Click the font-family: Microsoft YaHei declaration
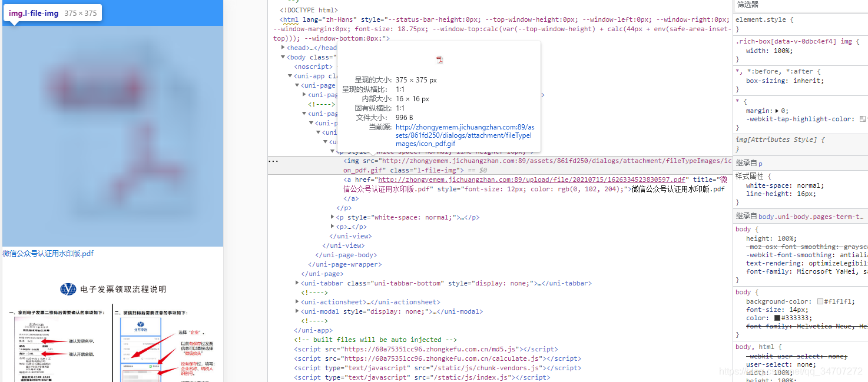 tap(806, 271)
